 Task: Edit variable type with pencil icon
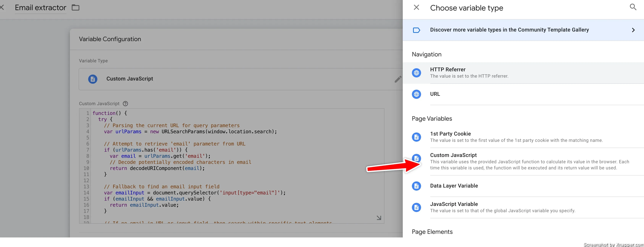[x=398, y=79]
